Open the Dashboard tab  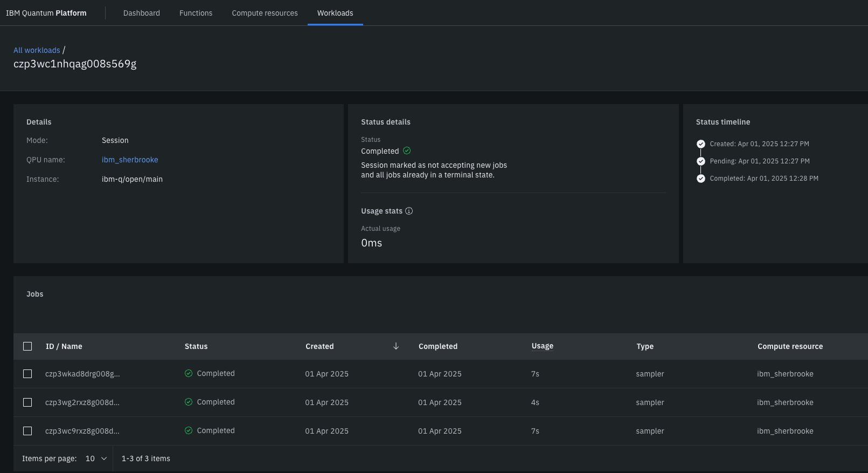click(x=142, y=13)
